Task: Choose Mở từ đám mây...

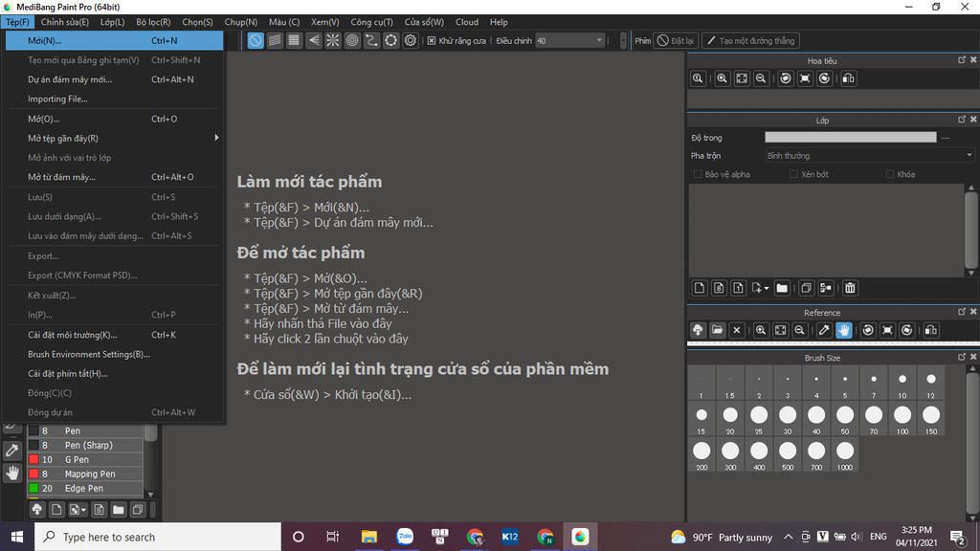Action: (x=115, y=177)
